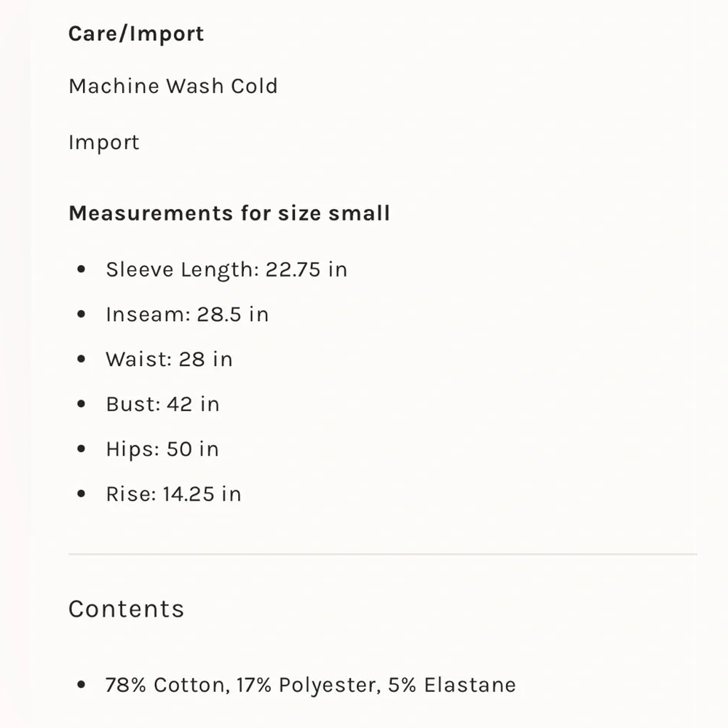Image resolution: width=728 pixels, height=728 pixels.
Task: Click the bullet next to Rise
Action: coord(81,494)
